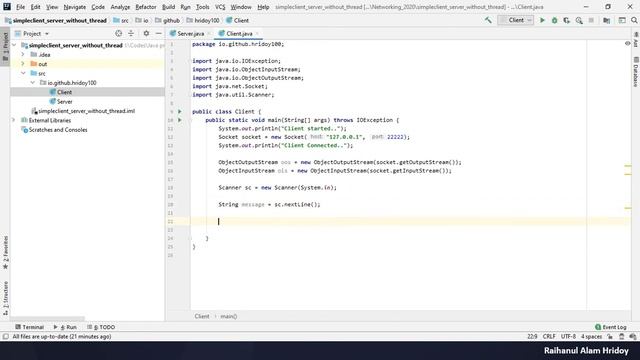Click the src breadcrumb in navigation bar
The width and height of the screenshot is (640, 360).
[121, 20]
